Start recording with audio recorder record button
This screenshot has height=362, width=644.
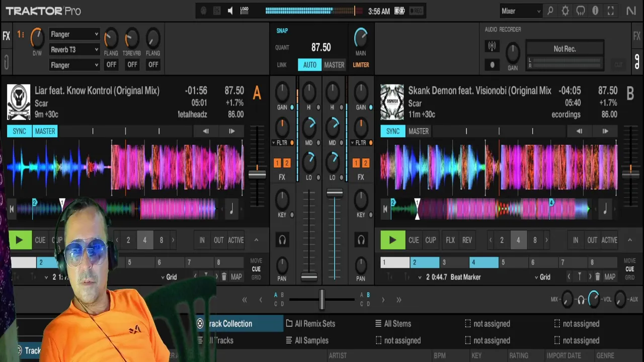point(492,65)
